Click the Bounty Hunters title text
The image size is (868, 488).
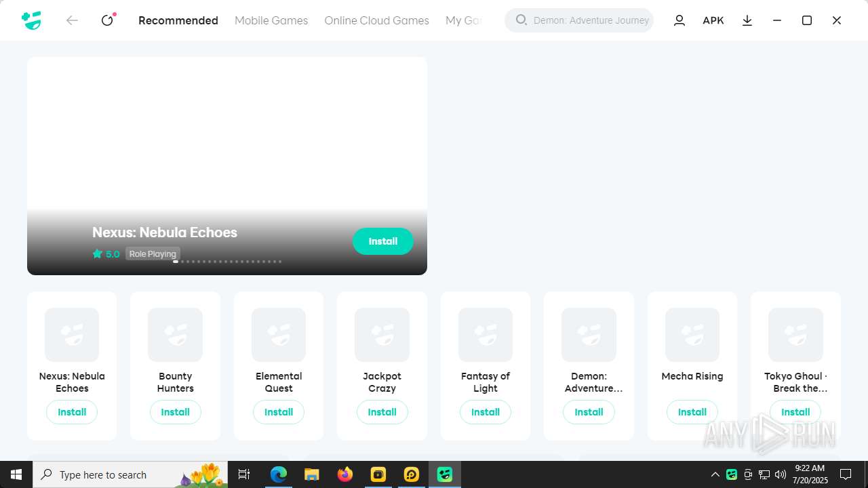point(175,382)
